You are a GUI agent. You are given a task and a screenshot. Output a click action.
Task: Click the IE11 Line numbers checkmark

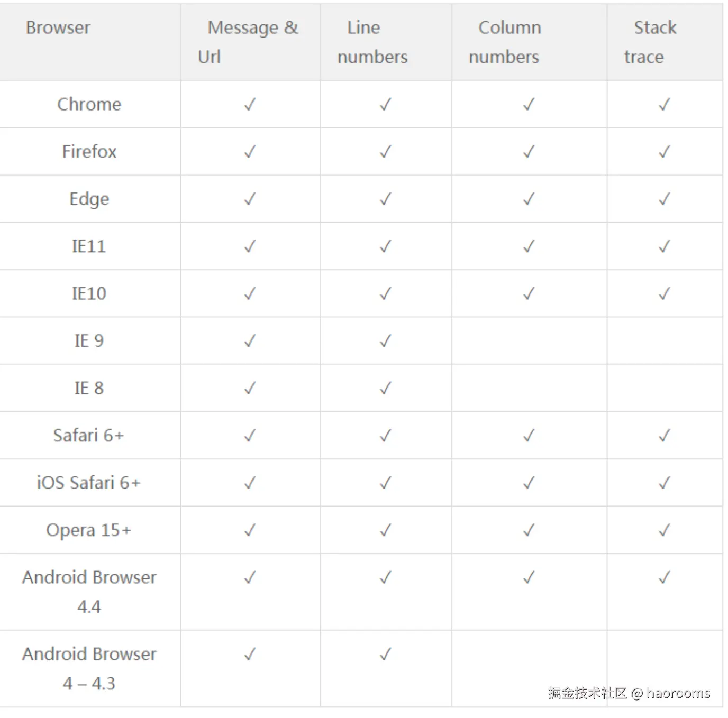[386, 246]
